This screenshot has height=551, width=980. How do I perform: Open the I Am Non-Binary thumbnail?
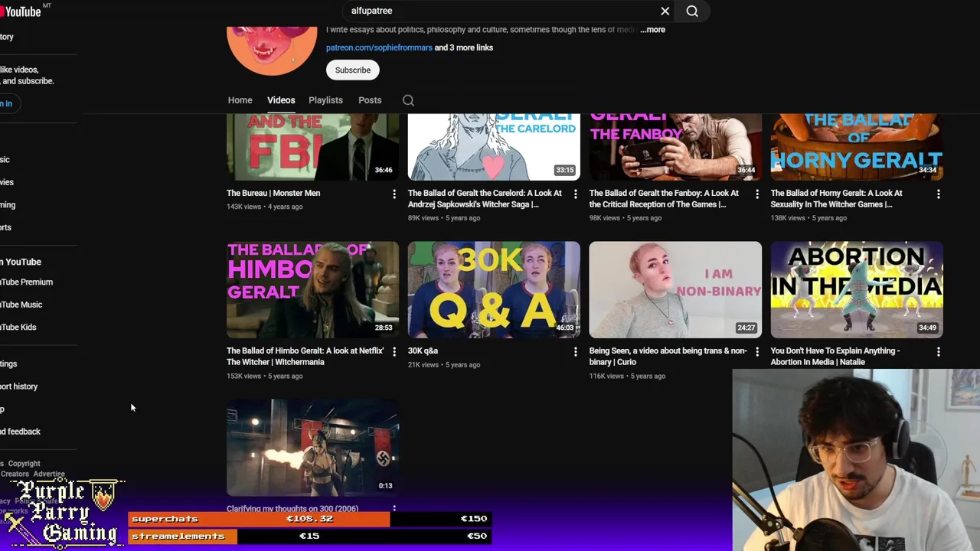pyautogui.click(x=675, y=290)
